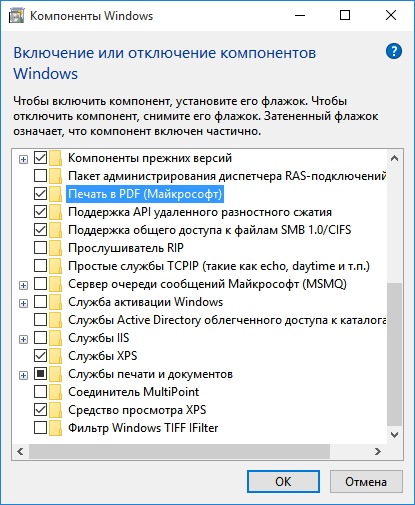Screen dimensions: 415x505
Task: Disable SMB 1.0/CIFS file sharing support checkbox
Action: tap(40, 230)
